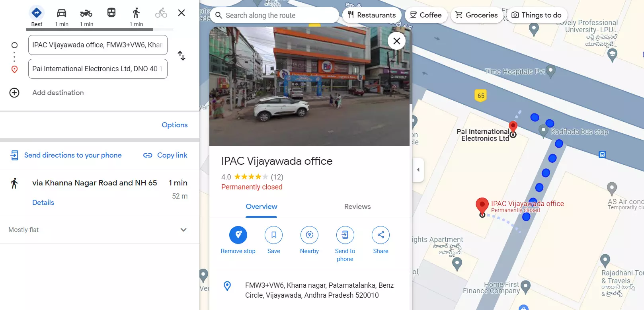Image resolution: width=644 pixels, height=310 pixels.
Task: Click the Best travel modes icon
Action: (x=37, y=13)
